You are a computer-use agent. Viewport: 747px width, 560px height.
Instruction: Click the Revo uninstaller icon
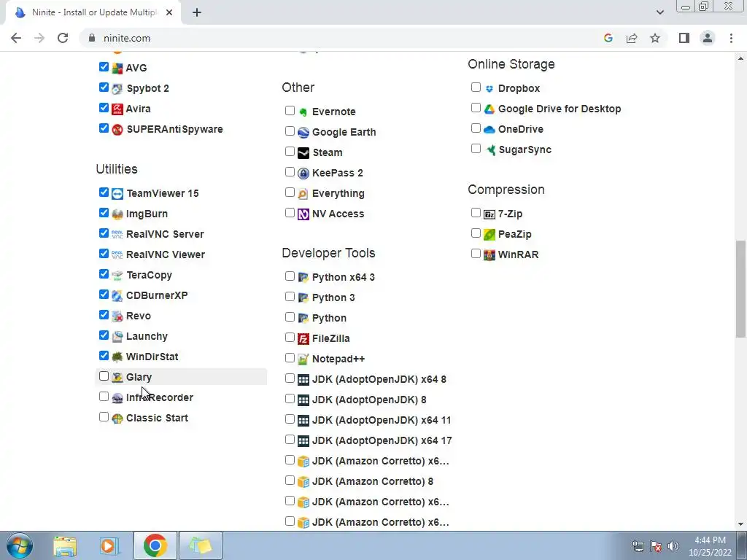point(117,316)
